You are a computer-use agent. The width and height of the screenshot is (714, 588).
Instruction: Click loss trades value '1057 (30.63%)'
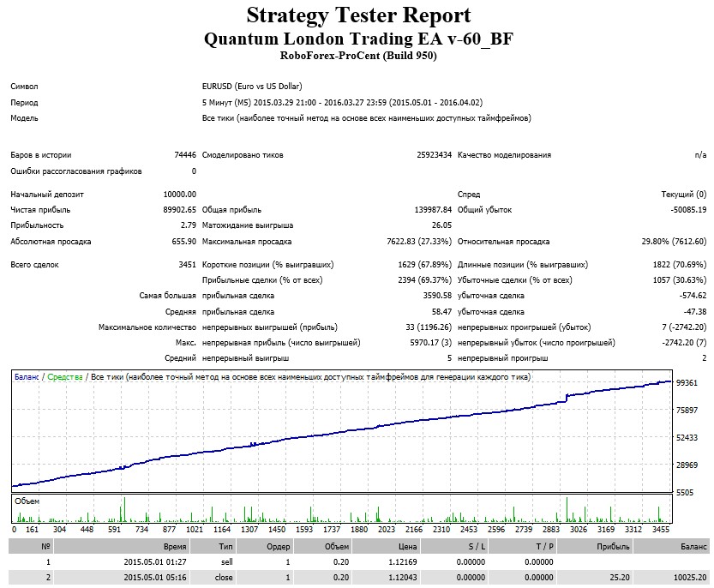[x=680, y=280]
